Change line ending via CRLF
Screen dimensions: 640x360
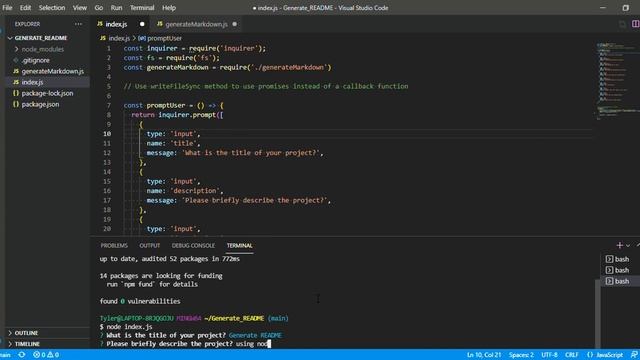point(571,355)
